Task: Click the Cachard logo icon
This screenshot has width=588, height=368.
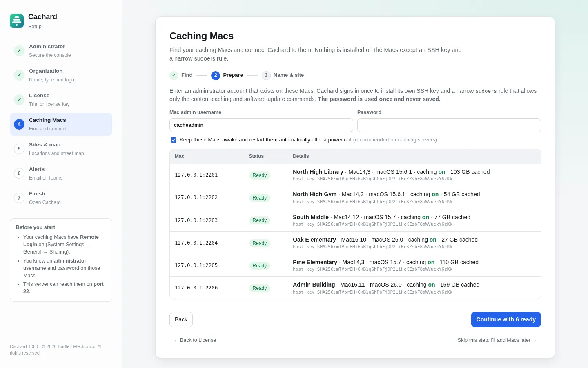Action: click(x=17, y=21)
